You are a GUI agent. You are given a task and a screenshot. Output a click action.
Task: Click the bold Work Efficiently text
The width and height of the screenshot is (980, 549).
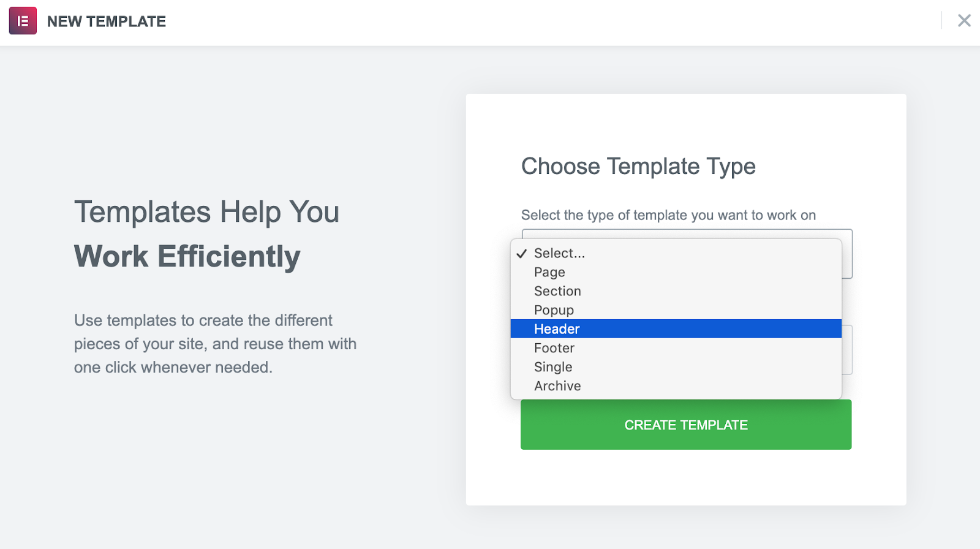tap(187, 257)
